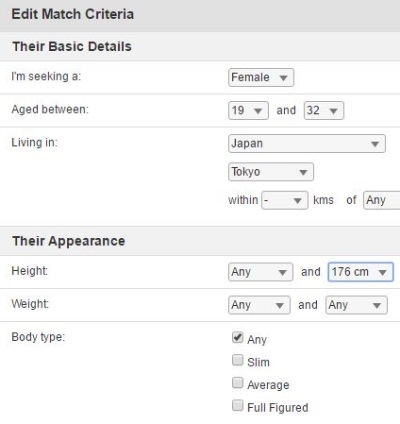Open the maximum age dropdown showing 32
The width and height of the screenshot is (400, 424).
click(324, 110)
